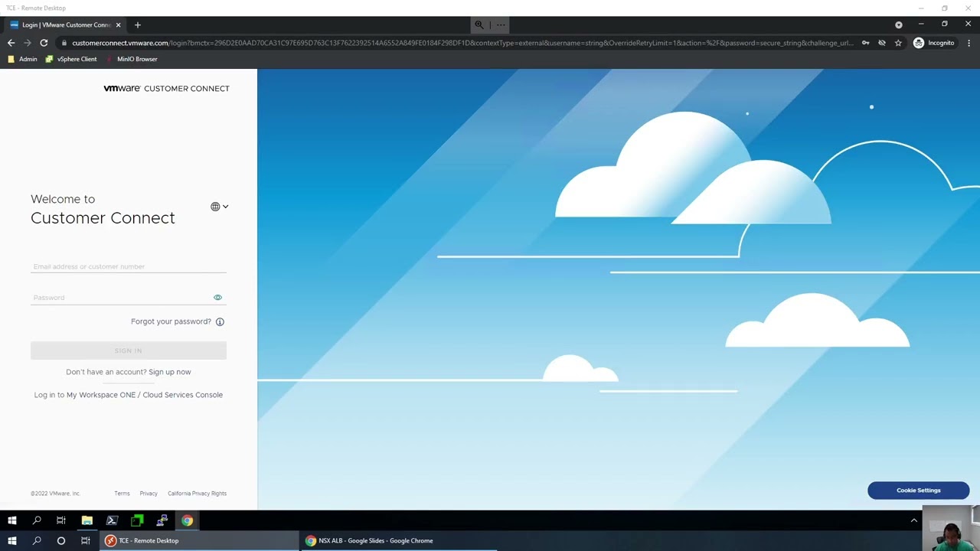Open PowerShell in the remote taskbar
The height and width of the screenshot is (551, 980).
click(112, 520)
